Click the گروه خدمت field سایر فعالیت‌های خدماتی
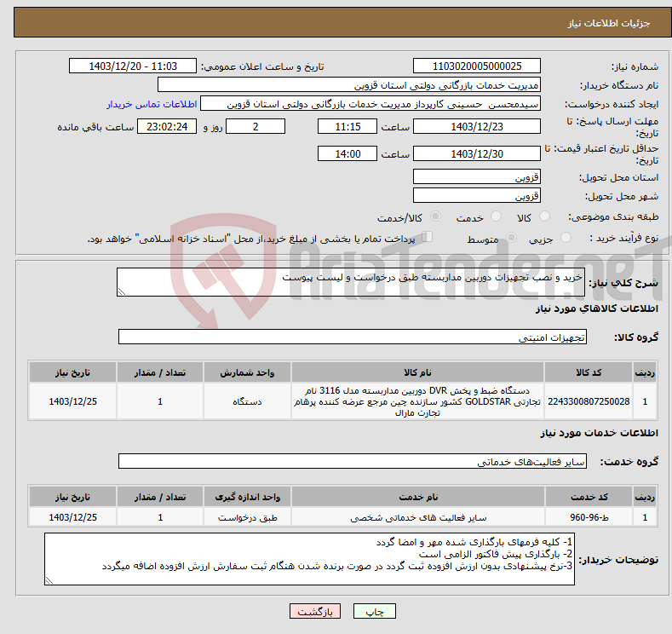 point(353,461)
